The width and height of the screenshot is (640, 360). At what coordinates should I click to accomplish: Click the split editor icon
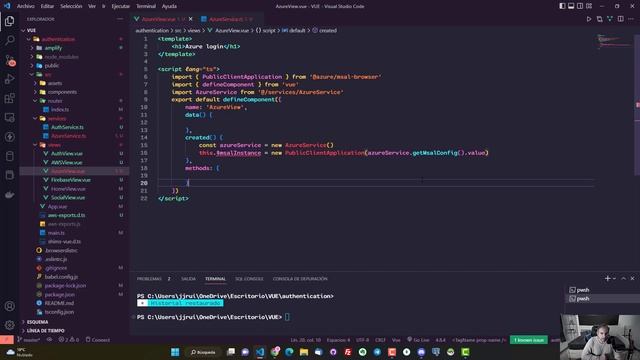coord(620,19)
